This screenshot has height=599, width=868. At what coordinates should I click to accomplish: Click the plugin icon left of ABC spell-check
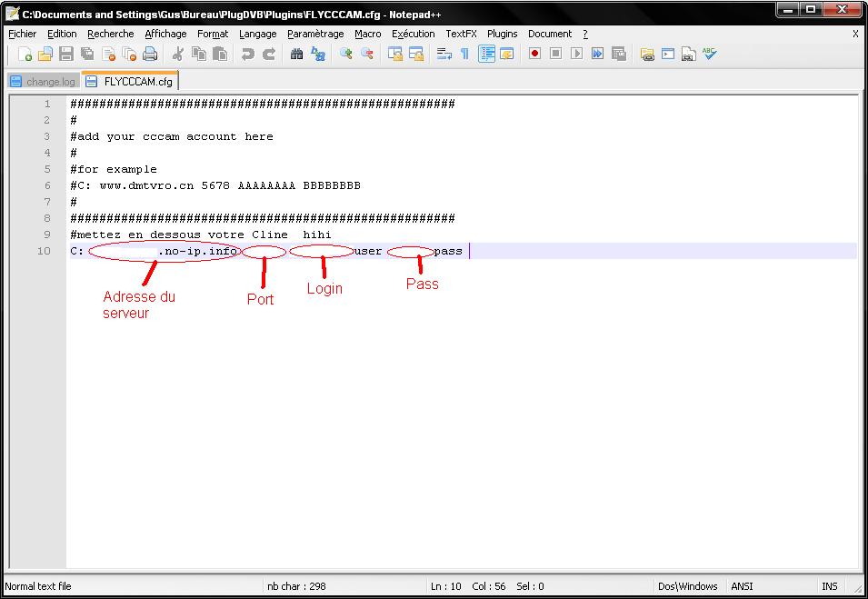point(689,54)
